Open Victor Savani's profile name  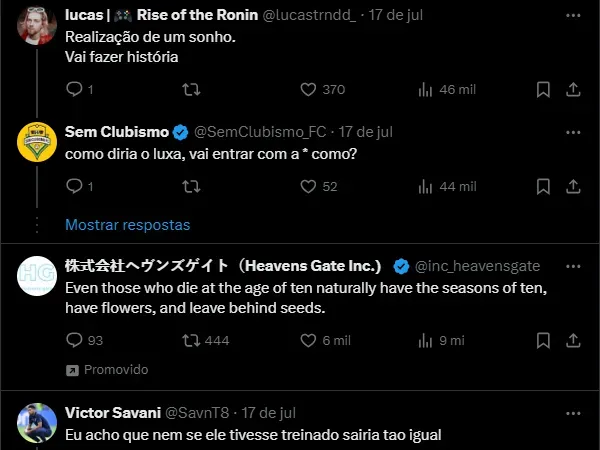click(109, 412)
